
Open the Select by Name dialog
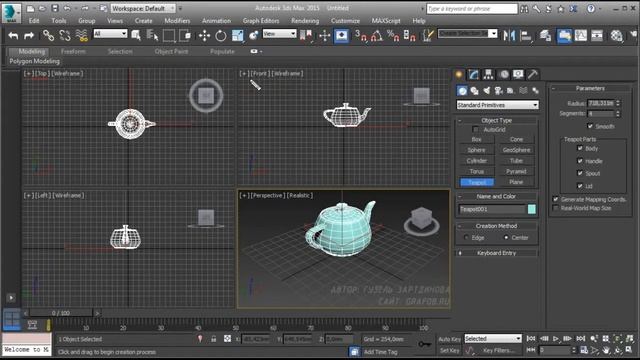click(x=152, y=36)
